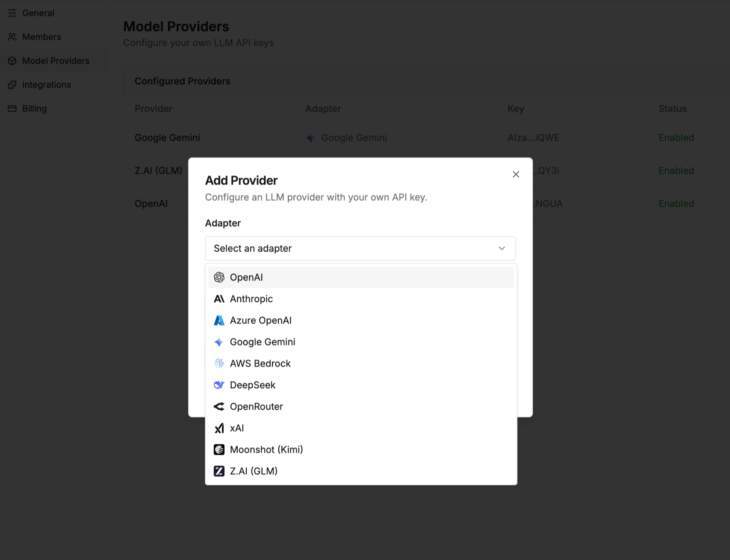This screenshot has width=730, height=560.
Task: Click the Status column header
Action: coord(672,109)
